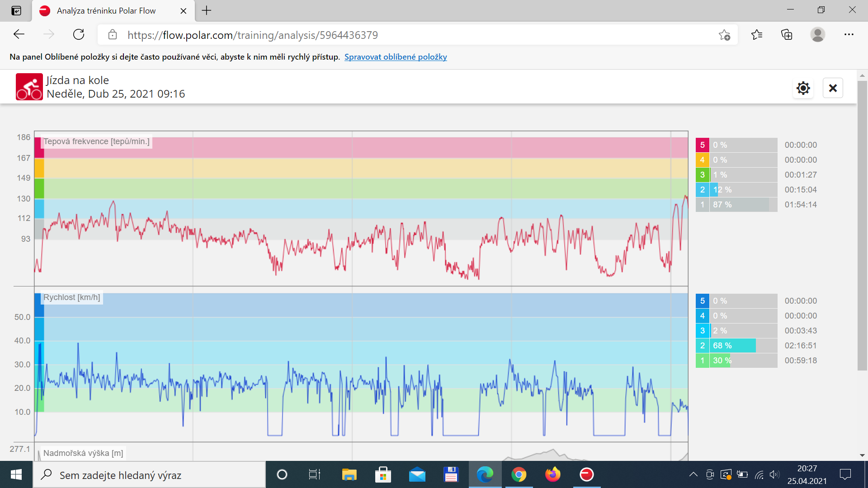
Task: Add this page to favorites star icon
Action: (x=724, y=35)
